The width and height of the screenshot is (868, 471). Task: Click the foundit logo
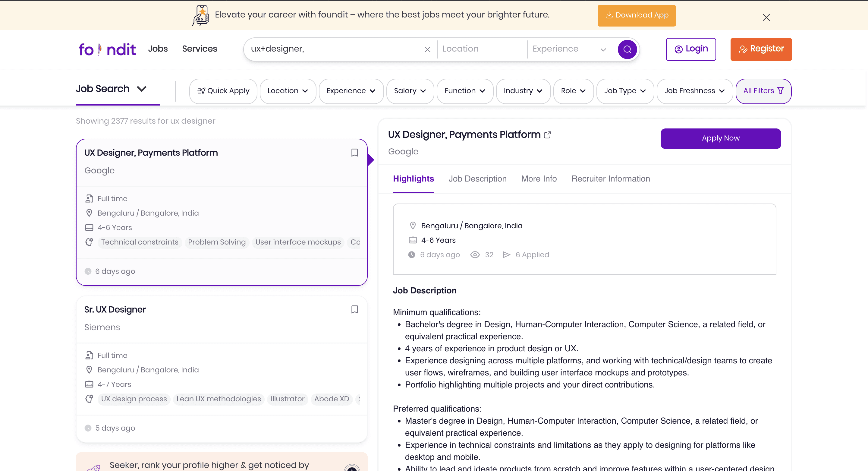click(x=107, y=49)
